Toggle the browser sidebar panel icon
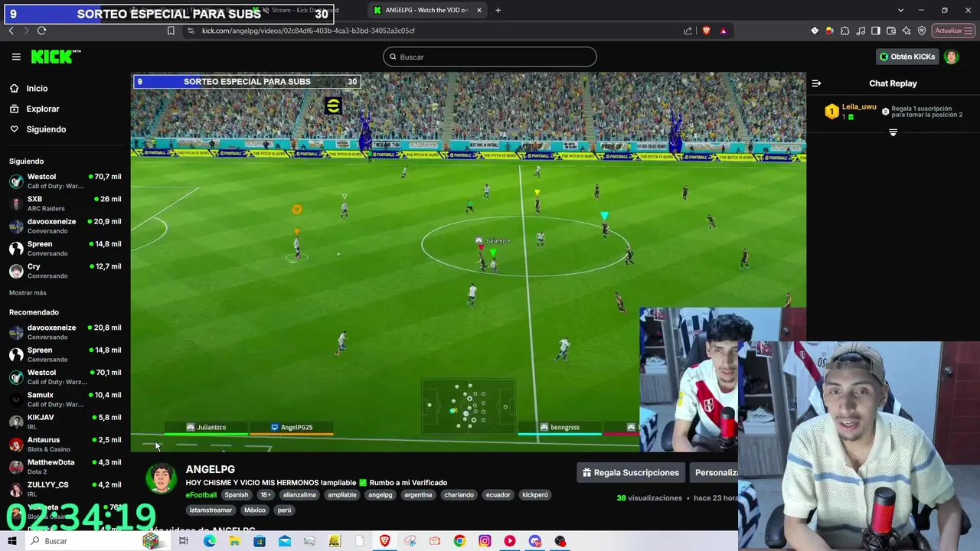 pyautogui.click(x=875, y=31)
